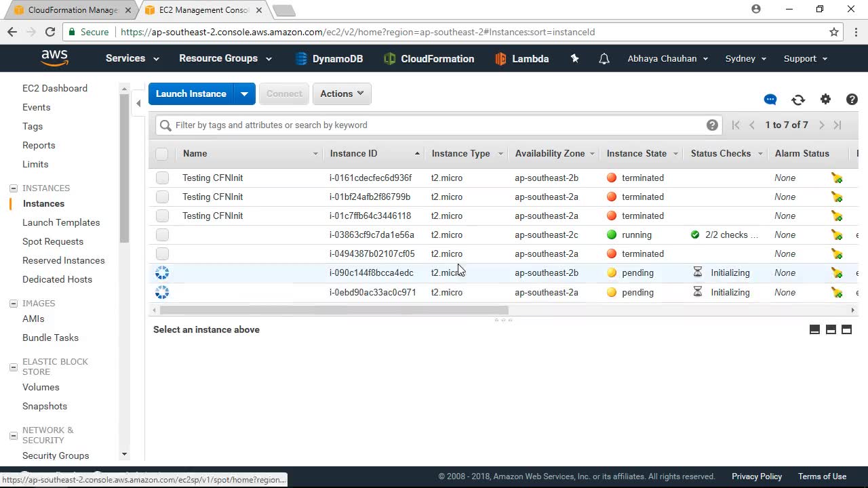Screen dimensions: 868x488
Task: Go to the last page of results
Action: click(837, 125)
